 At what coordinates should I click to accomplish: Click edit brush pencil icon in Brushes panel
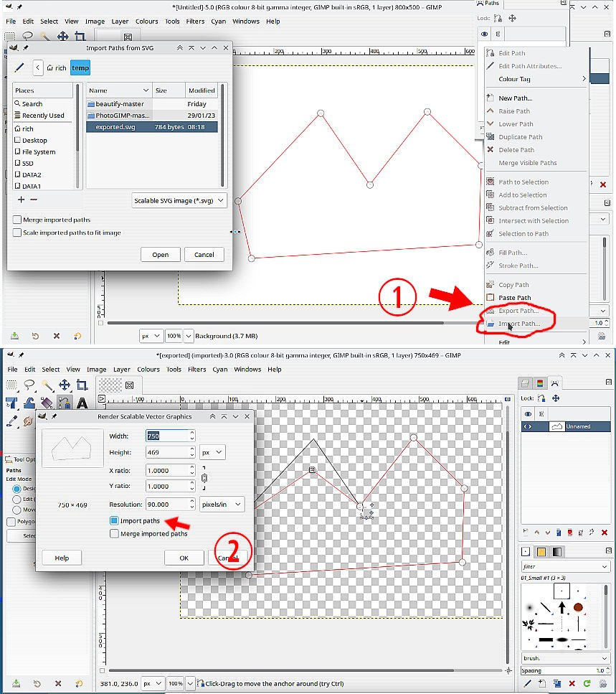point(526,683)
